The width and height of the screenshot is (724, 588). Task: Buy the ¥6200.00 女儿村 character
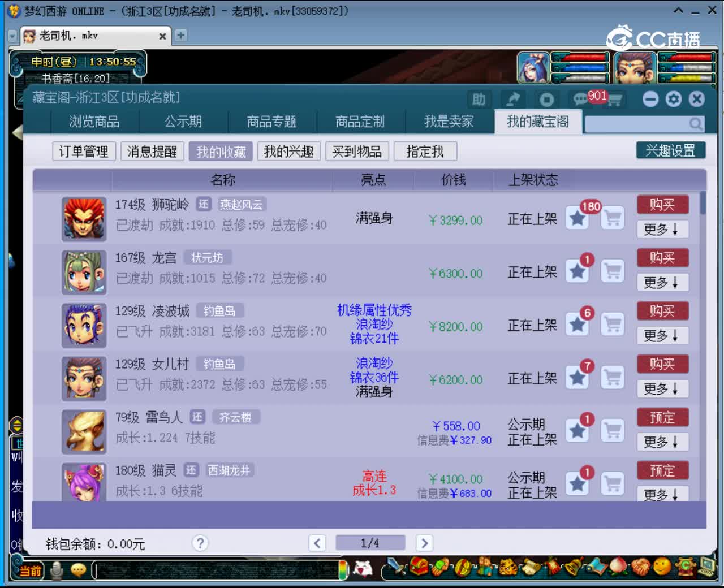coord(662,364)
